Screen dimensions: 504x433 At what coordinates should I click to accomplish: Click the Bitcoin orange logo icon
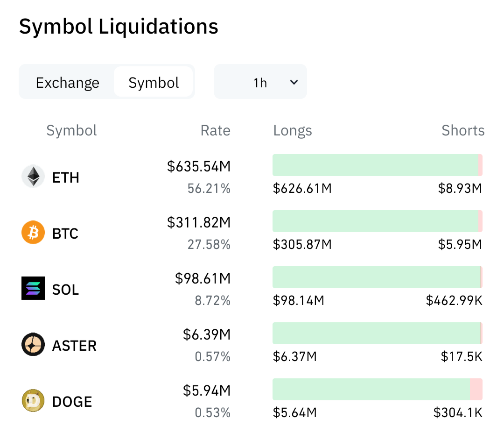tap(33, 232)
